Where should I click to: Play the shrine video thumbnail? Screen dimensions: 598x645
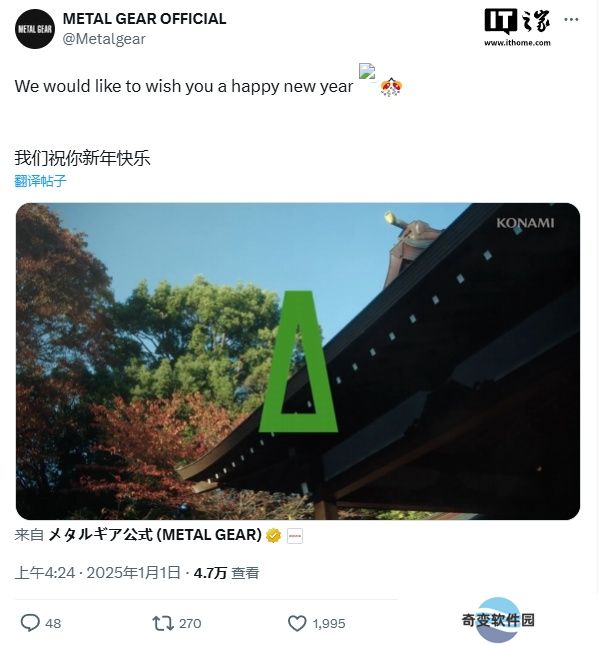click(x=298, y=361)
